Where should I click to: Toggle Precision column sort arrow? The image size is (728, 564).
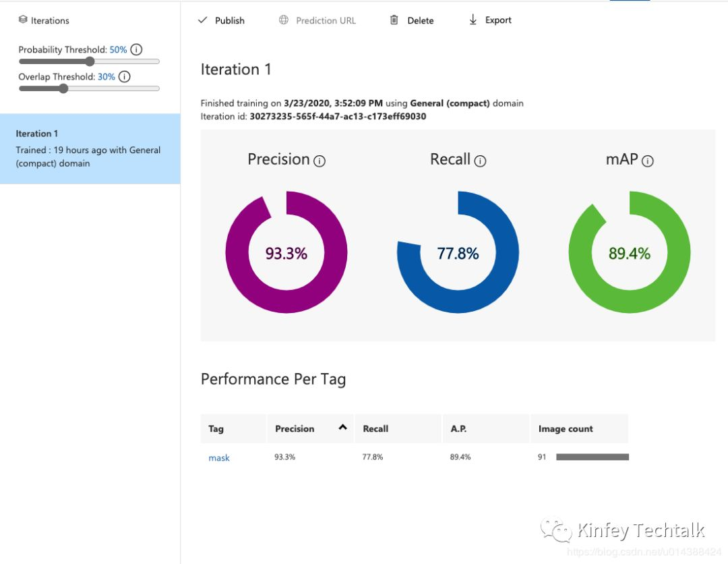[x=342, y=427]
